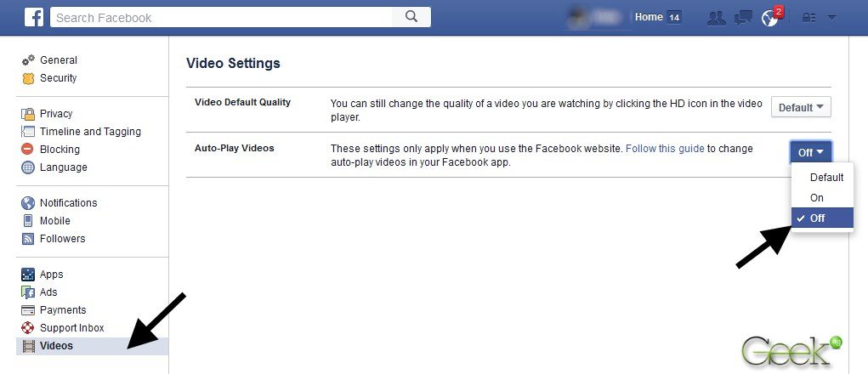Click the Timeline and Tagging icon
This screenshot has width=868, height=374.
pyautogui.click(x=28, y=132)
